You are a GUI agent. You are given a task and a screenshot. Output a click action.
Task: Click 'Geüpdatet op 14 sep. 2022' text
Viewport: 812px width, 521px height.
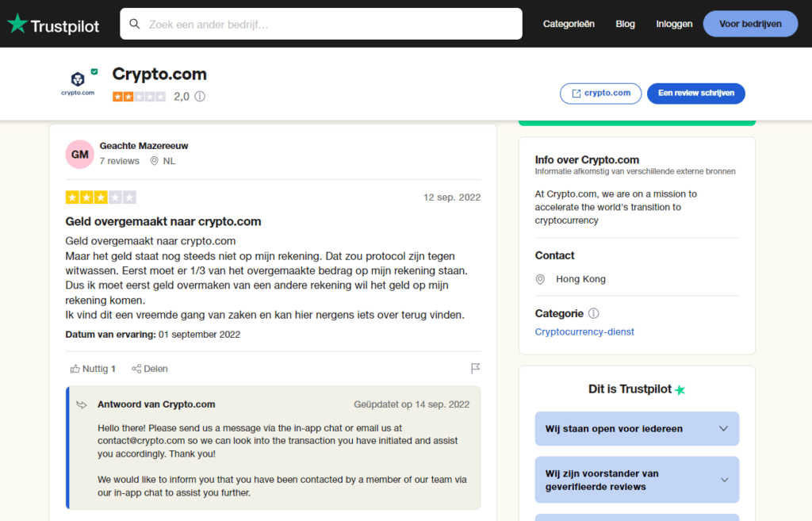(x=412, y=404)
